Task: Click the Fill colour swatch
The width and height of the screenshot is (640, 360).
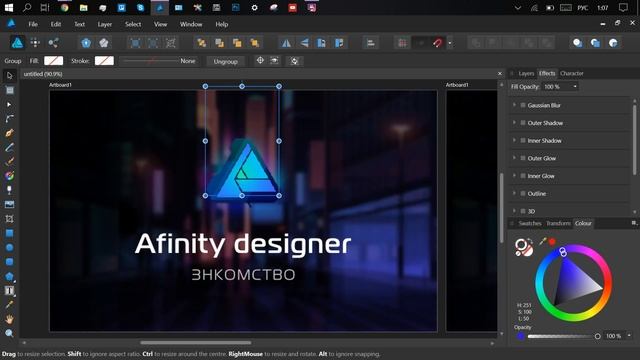Action: 53,61
